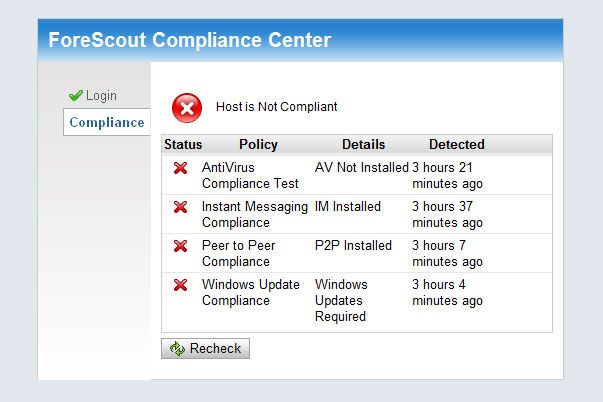Screen dimensions: 603x402
Task: Select the 'Instant Messaging Compliance' policy text
Action: coord(255,215)
